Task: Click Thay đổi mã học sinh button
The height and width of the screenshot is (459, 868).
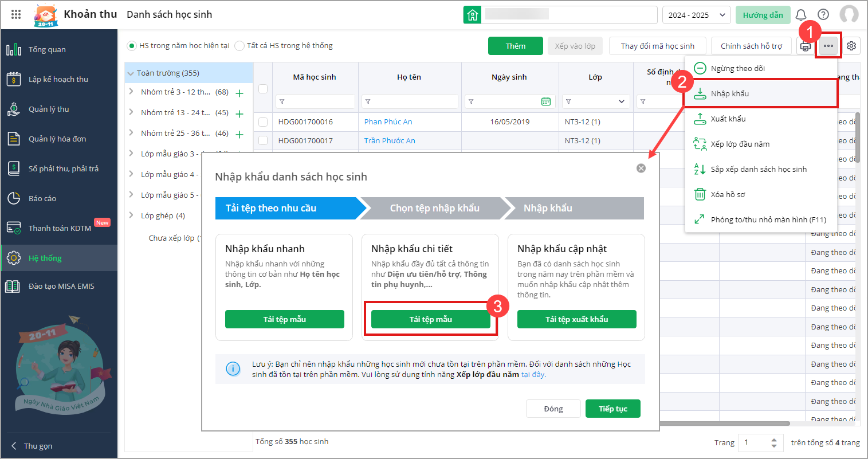Action: point(658,46)
